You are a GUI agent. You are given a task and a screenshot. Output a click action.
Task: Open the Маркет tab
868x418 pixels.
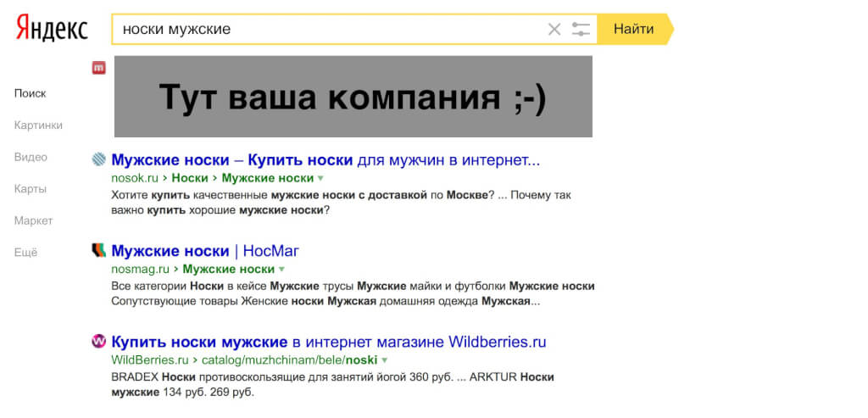tap(33, 221)
